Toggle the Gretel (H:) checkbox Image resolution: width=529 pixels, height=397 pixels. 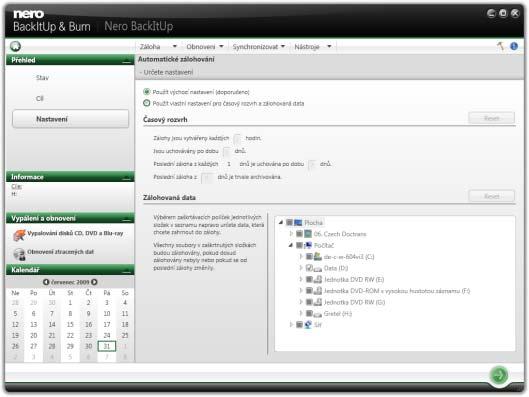[x=309, y=314]
